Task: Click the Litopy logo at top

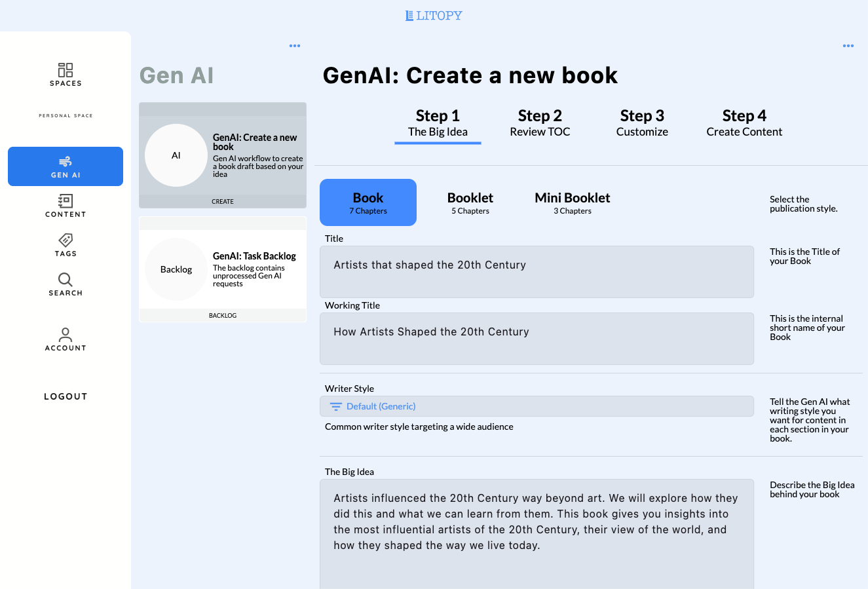Action: pos(434,16)
